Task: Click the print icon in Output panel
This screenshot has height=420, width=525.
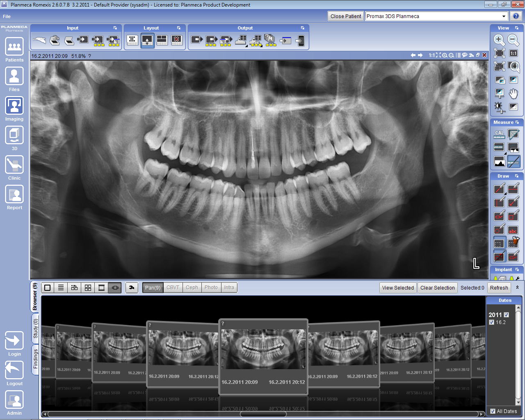Action: (241, 40)
